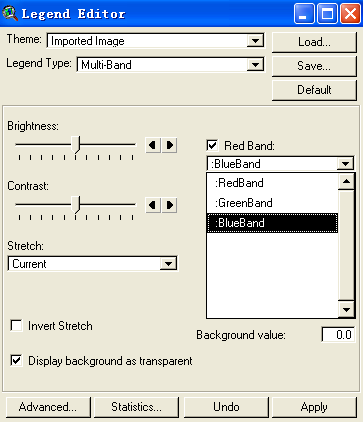This screenshot has width=363, height=422.
Task: Click the Brightness slider handle
Action: [x=77, y=145]
